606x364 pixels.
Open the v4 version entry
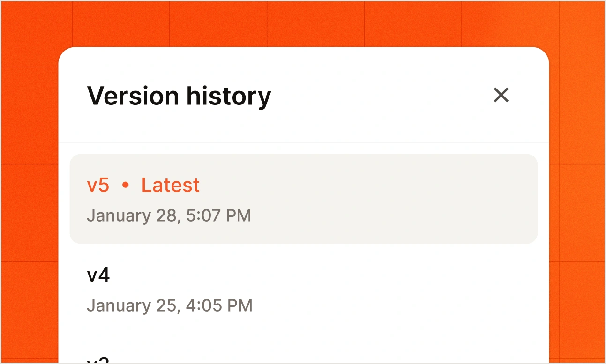(303, 290)
